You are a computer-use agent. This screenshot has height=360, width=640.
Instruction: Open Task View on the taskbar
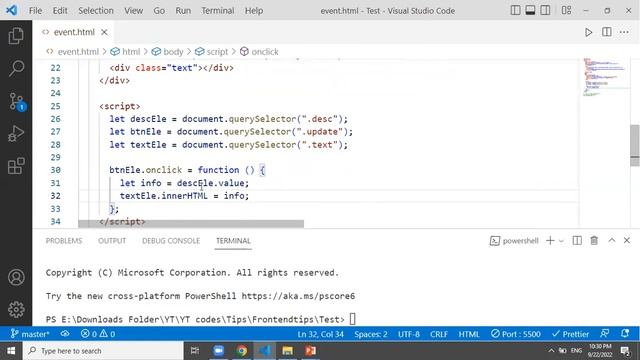click(195, 351)
